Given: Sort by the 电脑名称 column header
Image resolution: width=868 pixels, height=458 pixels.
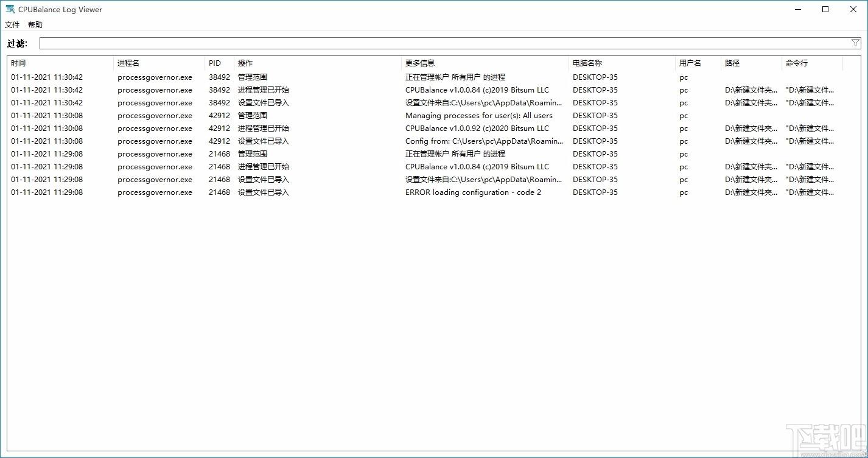Looking at the screenshot, I should point(622,63).
